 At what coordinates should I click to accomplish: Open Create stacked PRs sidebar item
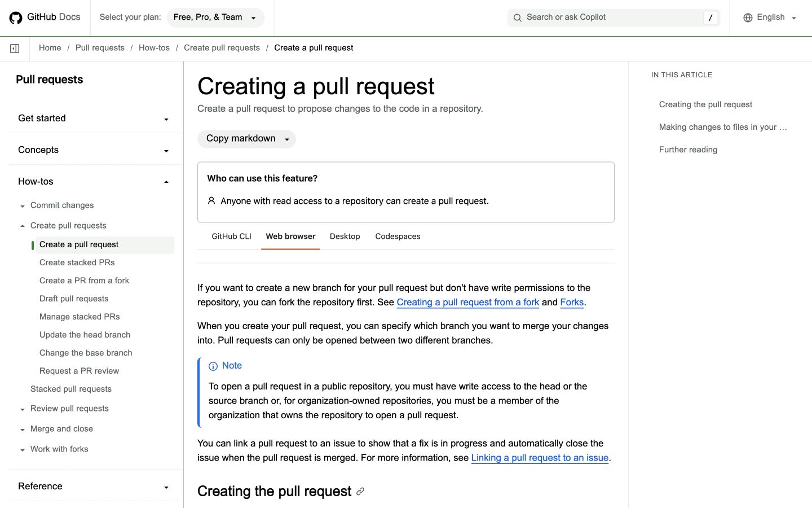pyautogui.click(x=77, y=262)
